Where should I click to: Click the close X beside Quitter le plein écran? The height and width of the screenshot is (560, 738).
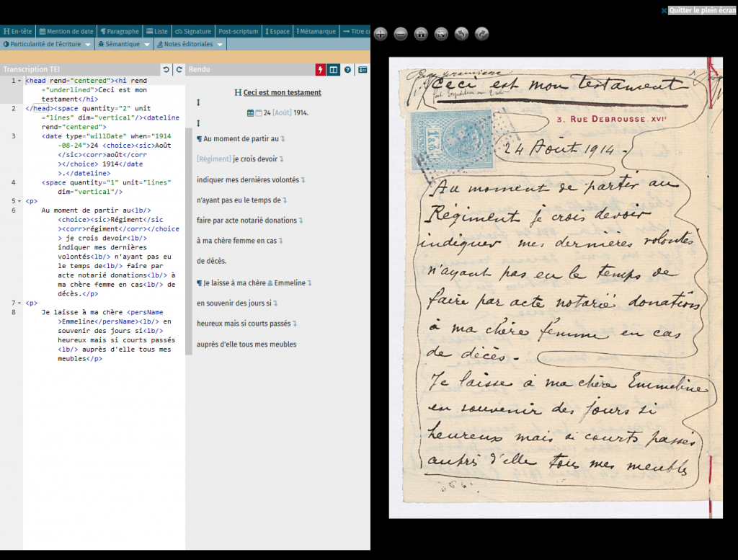(x=664, y=10)
